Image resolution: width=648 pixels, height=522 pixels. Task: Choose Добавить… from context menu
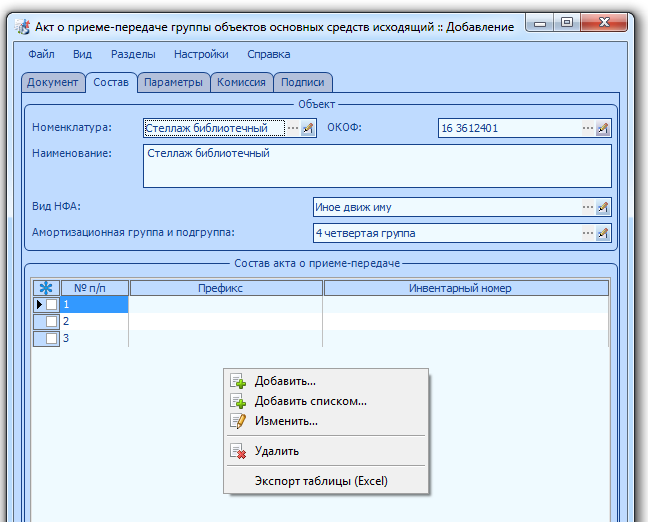tap(326, 381)
